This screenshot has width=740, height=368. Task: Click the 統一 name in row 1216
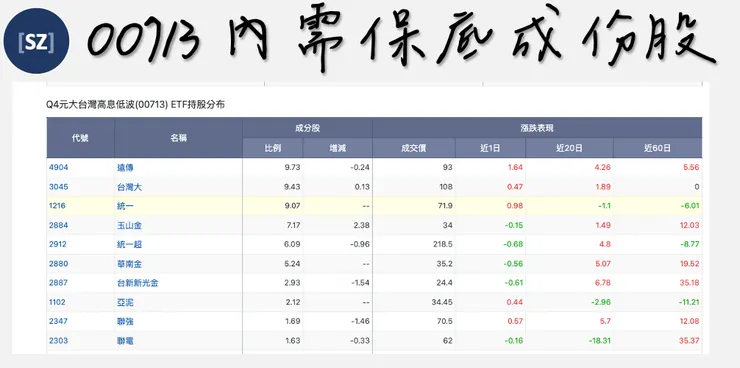[x=125, y=206]
